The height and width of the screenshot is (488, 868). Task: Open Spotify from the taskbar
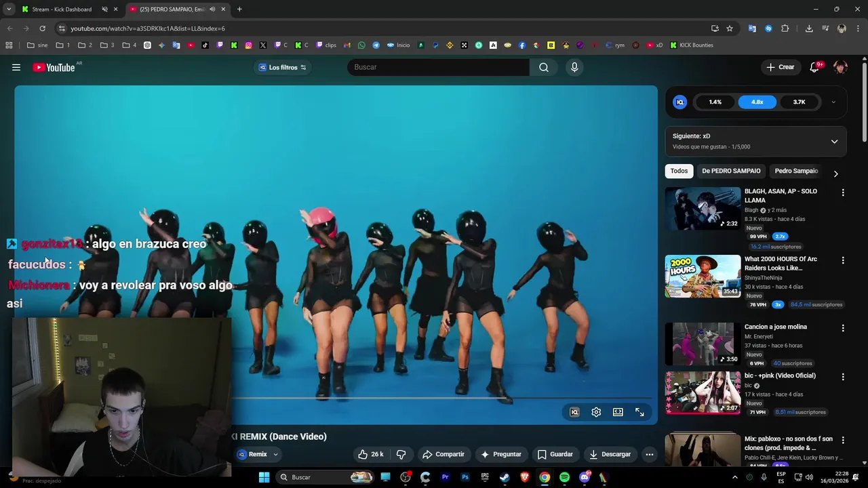point(564,477)
